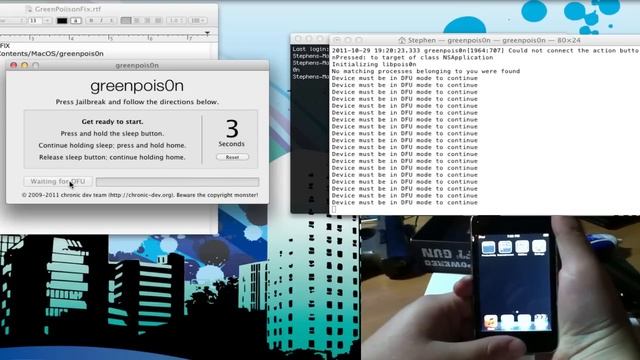Image resolution: width=640 pixels, height=360 pixels.
Task: Toggle Italic in the TextEdit toolbar
Action: coord(101,20)
